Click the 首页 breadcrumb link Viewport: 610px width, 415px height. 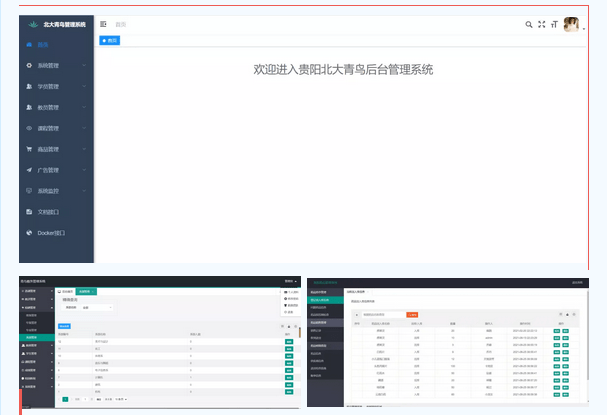[x=121, y=24]
